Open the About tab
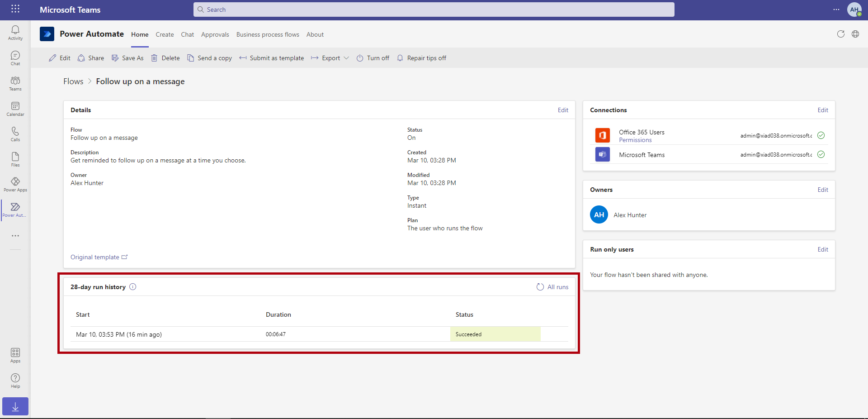This screenshot has height=419, width=868. pos(315,34)
